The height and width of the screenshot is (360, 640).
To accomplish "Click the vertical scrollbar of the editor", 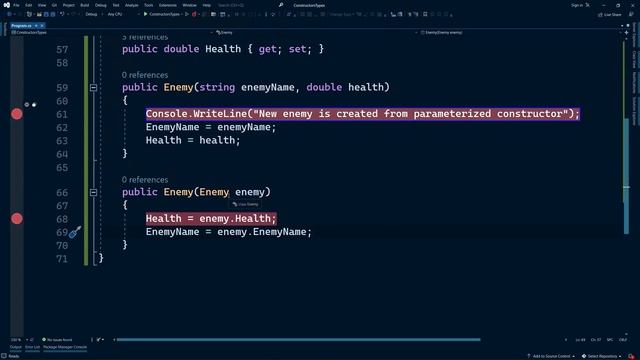I will pyautogui.click(x=626, y=176).
